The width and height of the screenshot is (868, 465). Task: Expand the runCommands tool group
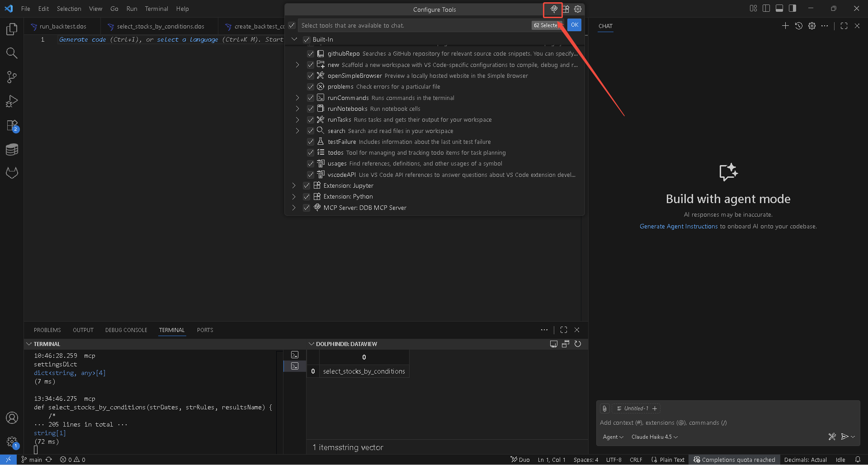coord(297,98)
